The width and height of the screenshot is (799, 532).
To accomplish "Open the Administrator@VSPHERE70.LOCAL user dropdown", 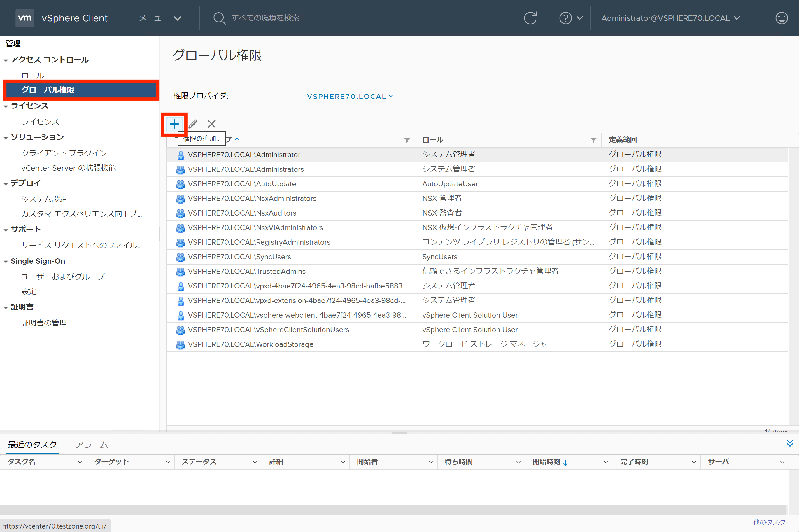I will click(x=670, y=18).
